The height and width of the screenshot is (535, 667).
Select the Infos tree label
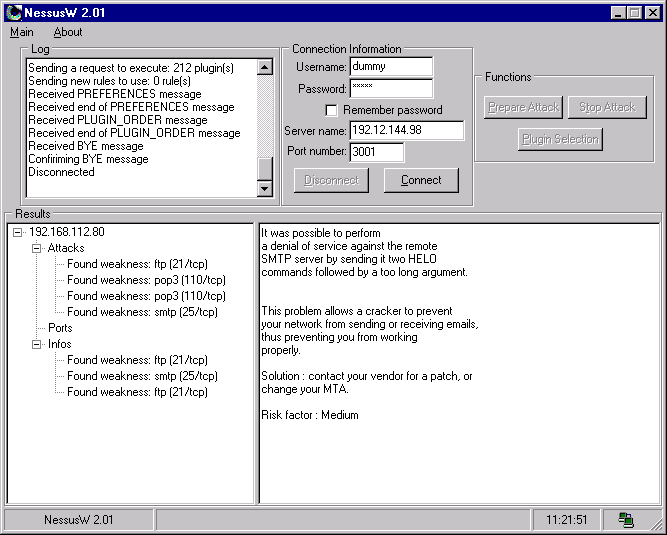[x=60, y=344]
